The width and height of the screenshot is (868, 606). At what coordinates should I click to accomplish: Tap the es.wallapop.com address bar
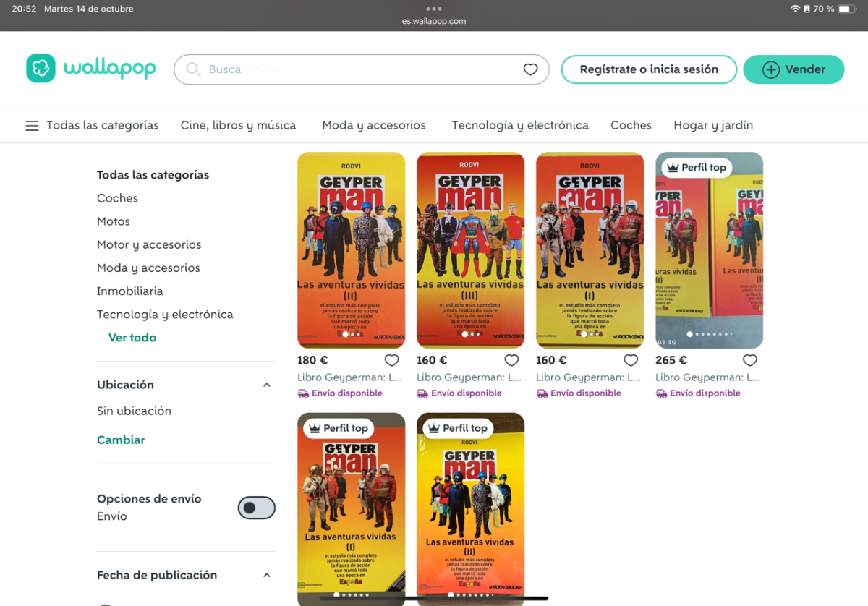434,21
